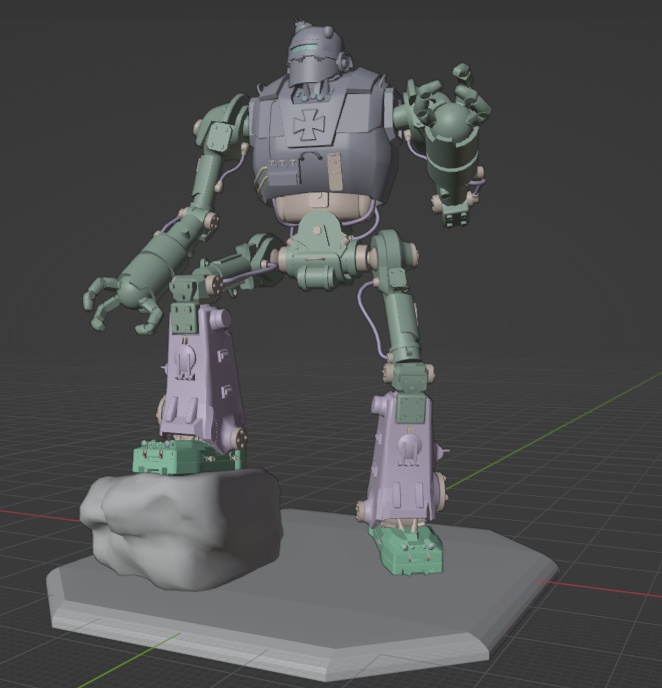Select the green foot on the platform
Viewport: 662px width, 688px height.
tap(405, 548)
